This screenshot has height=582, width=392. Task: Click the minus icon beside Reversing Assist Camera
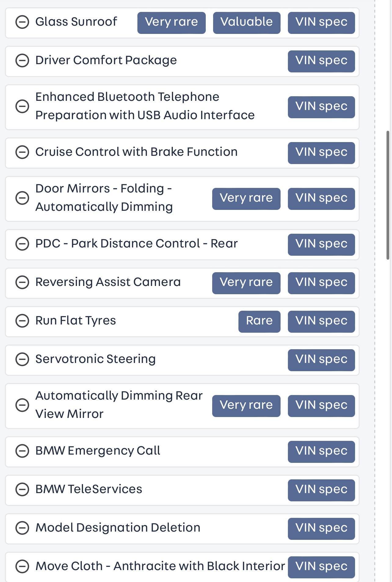(x=22, y=282)
